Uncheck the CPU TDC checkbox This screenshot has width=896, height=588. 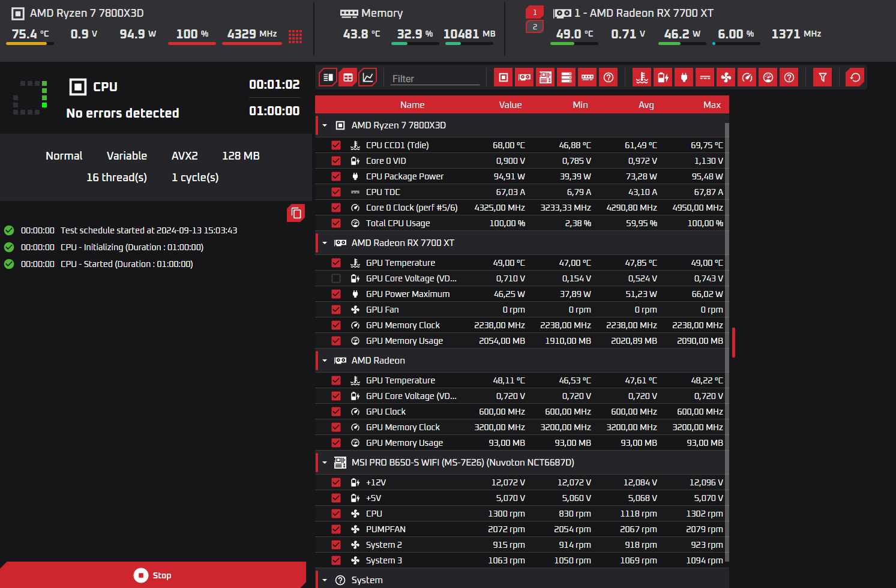tap(336, 192)
